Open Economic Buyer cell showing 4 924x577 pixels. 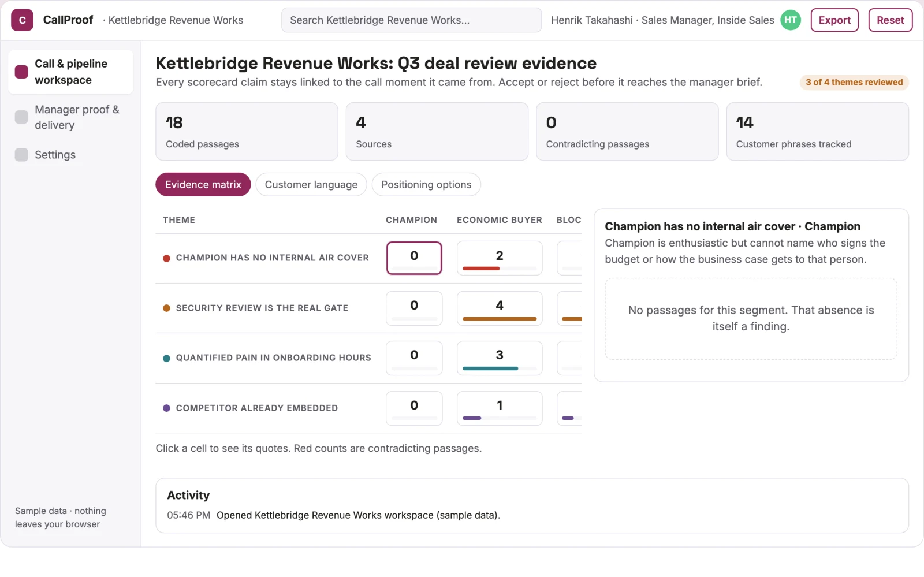[x=500, y=308]
